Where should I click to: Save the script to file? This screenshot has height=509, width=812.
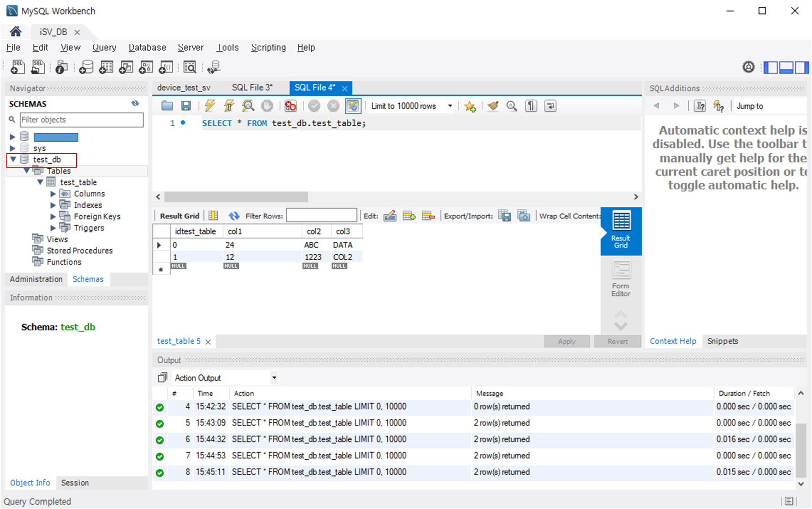tap(186, 106)
